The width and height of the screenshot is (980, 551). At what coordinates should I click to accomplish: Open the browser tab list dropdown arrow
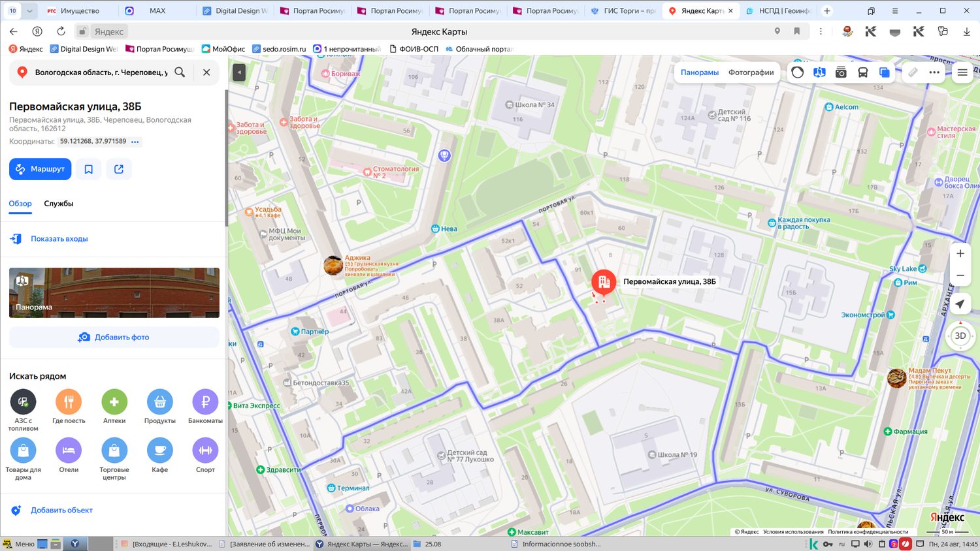[29, 10]
